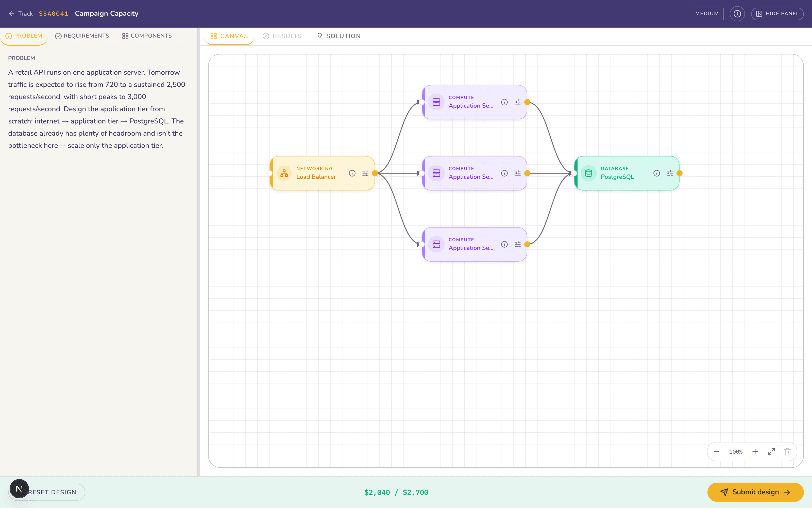This screenshot has width=812, height=508.
Task: Click bottom Application Server server icon
Action: coord(436,245)
